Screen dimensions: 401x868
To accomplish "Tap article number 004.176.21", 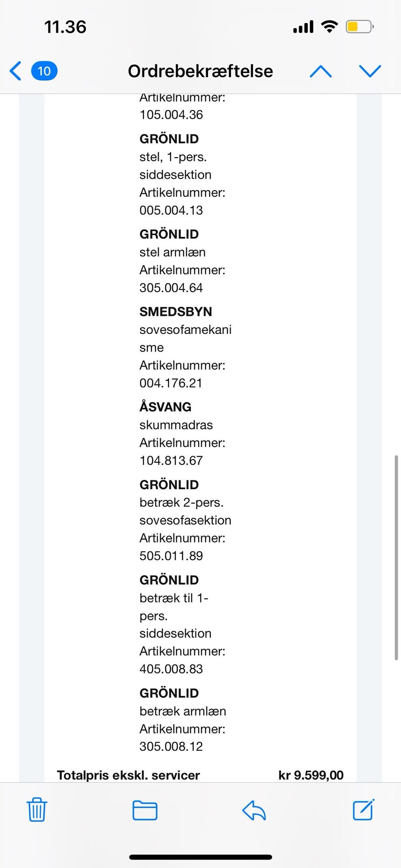I will click(x=171, y=383).
